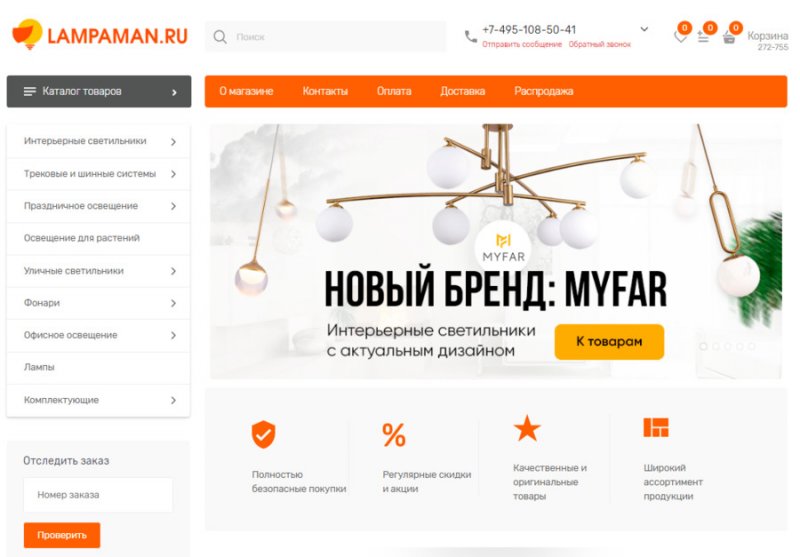Screen dimensions: 800x557
Task: Click the star quality goods icon
Action: coord(527,428)
